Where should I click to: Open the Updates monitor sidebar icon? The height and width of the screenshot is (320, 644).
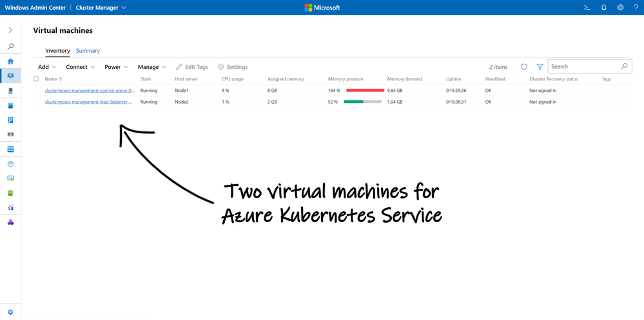point(11,178)
